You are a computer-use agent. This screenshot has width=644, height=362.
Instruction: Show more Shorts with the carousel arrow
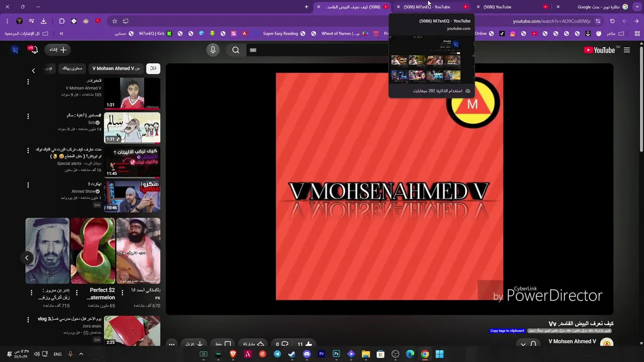point(27,258)
